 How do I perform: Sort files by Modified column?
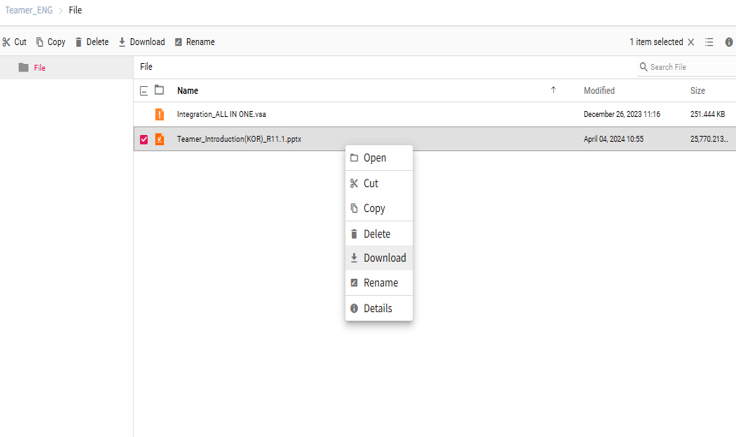click(x=599, y=91)
